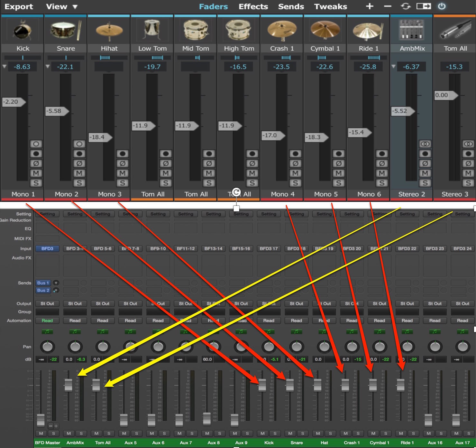The height and width of the screenshot is (448, 476).
Task: Mute the AmbMix channel in BFD mixer
Action: pos(425,173)
